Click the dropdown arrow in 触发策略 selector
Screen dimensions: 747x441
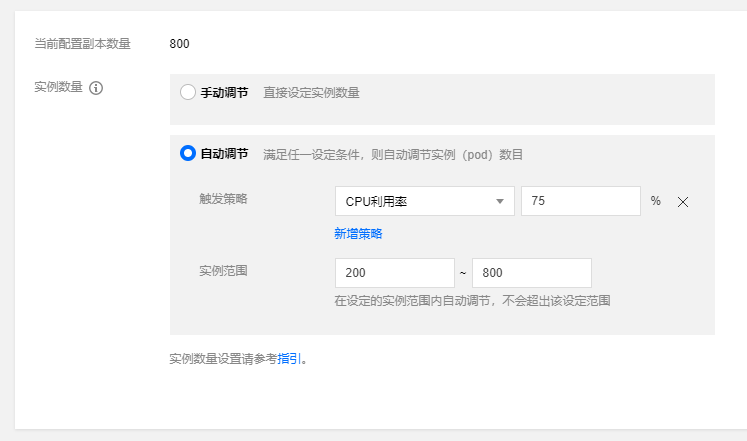(500, 201)
